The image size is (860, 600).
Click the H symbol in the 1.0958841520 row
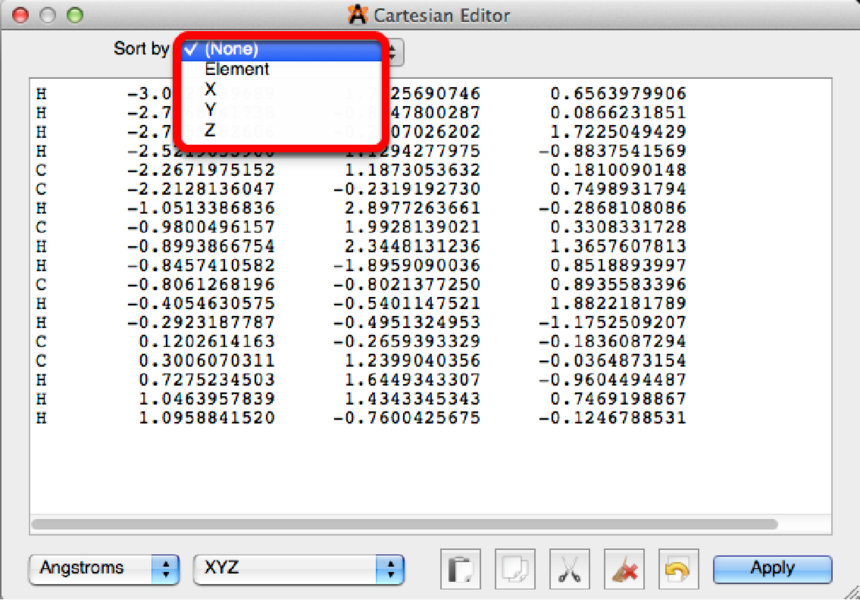41,418
